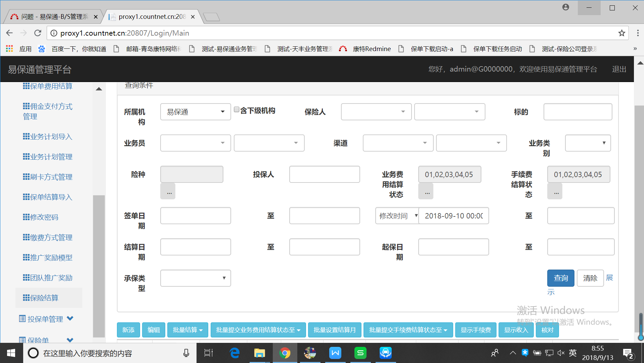Image resolution: width=644 pixels, height=363 pixels.
Task: Open a new browser tab
Action: [x=211, y=17]
